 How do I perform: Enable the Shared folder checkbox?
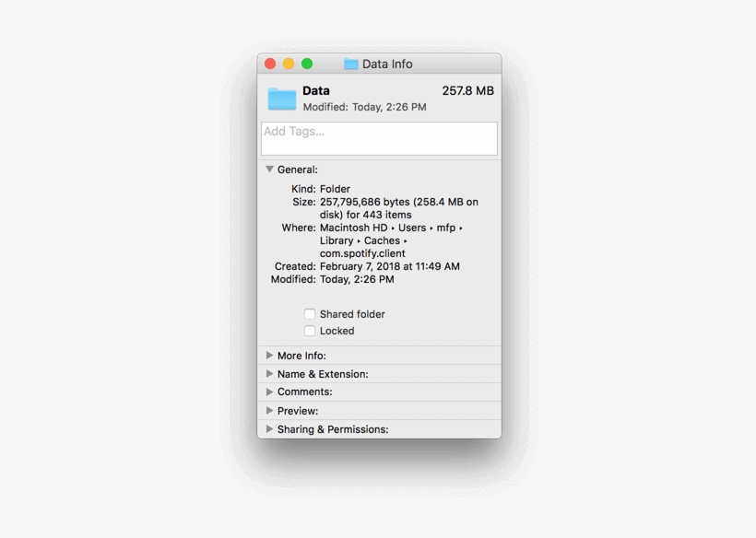[x=310, y=314]
